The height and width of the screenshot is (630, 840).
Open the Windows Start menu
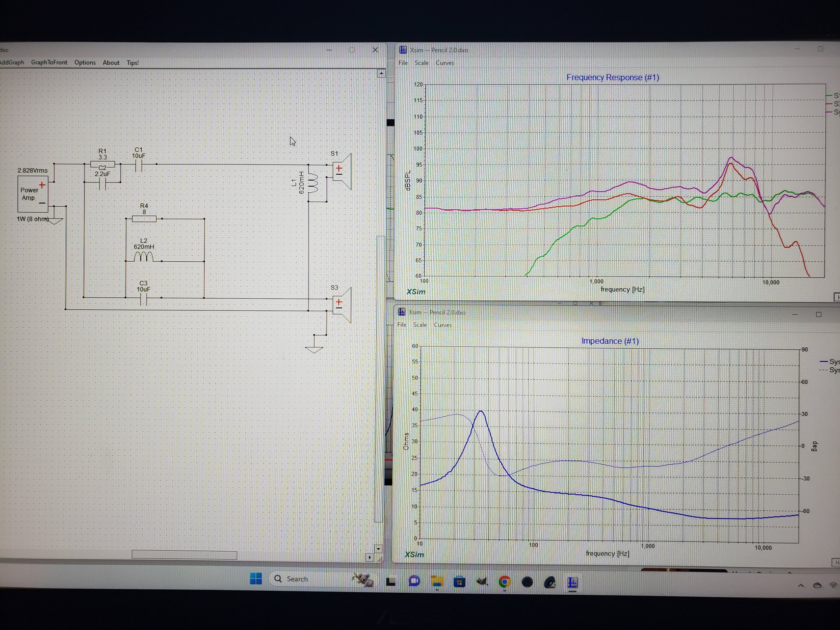(x=256, y=579)
